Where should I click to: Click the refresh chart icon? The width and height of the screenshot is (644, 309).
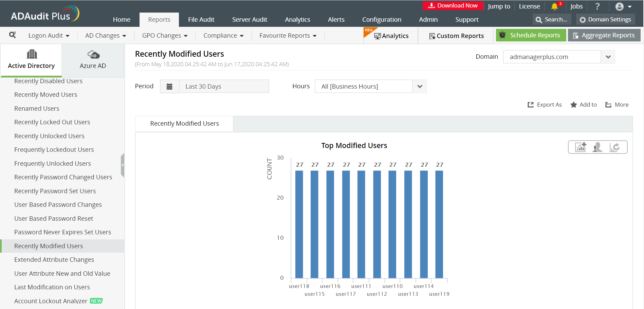[x=615, y=147]
